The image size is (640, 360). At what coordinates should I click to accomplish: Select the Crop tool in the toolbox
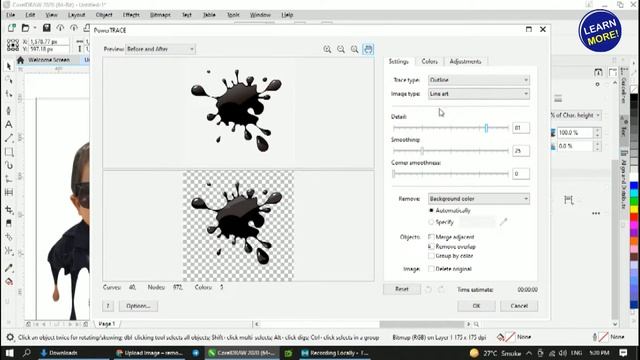(9, 209)
